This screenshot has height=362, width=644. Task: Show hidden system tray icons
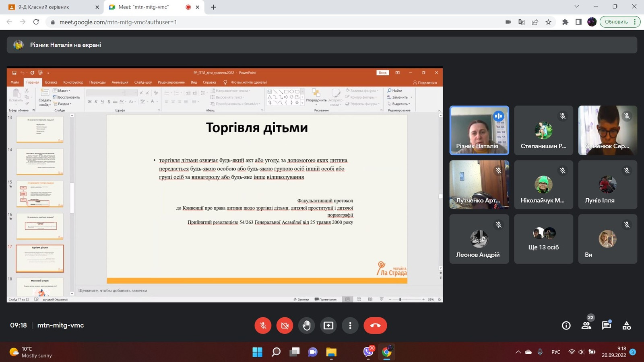tap(518, 352)
